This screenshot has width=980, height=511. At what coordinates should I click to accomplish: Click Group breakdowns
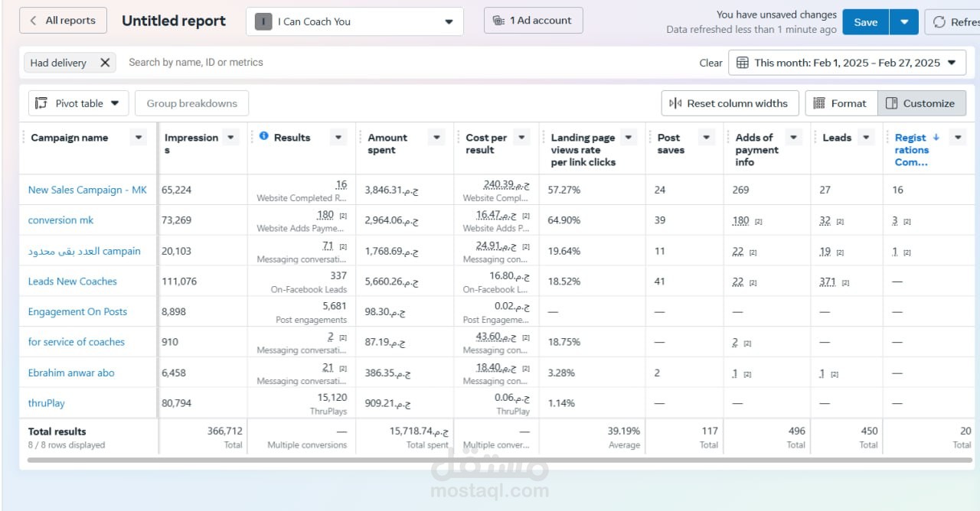tap(192, 103)
